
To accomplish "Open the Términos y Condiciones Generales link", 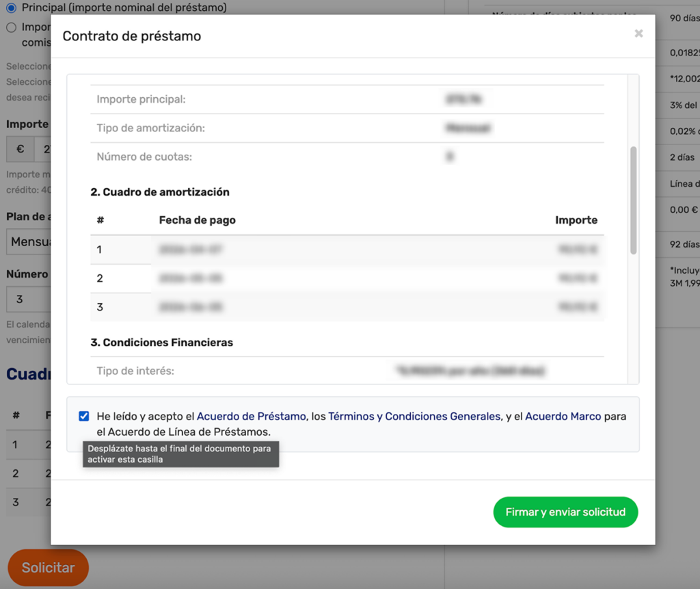I will click(x=414, y=416).
